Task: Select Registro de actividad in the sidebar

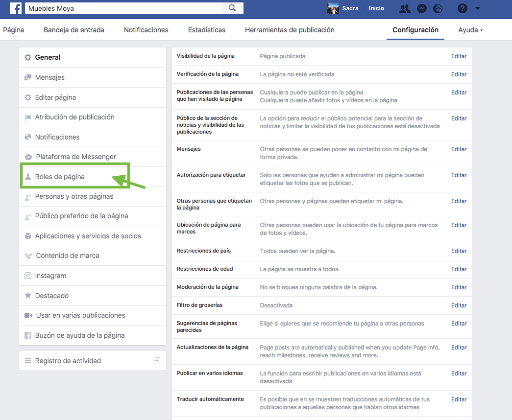Action: 69,360
